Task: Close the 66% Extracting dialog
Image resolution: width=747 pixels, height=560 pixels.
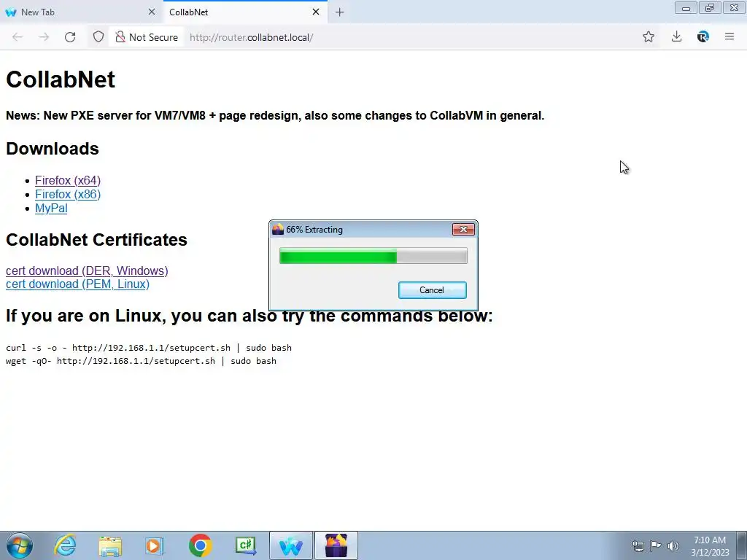Action: pyautogui.click(x=463, y=230)
